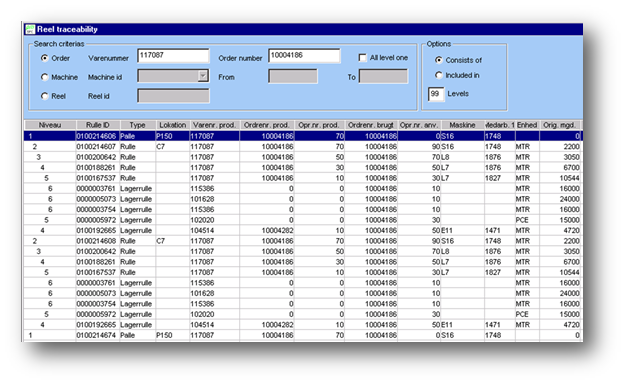The width and height of the screenshot is (625, 384).
Task: Click the Levels value field
Action: pyautogui.click(x=436, y=94)
